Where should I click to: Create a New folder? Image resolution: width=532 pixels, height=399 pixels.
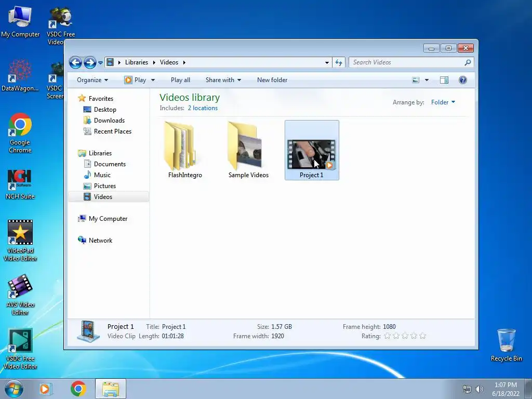point(272,80)
